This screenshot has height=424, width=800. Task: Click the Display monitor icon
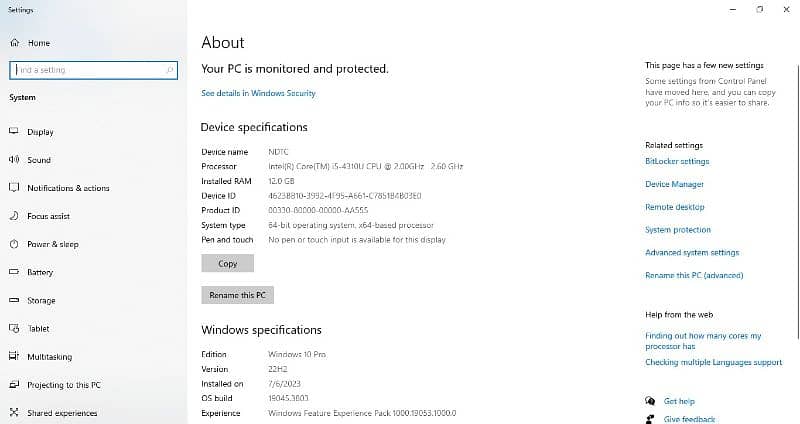(14, 132)
